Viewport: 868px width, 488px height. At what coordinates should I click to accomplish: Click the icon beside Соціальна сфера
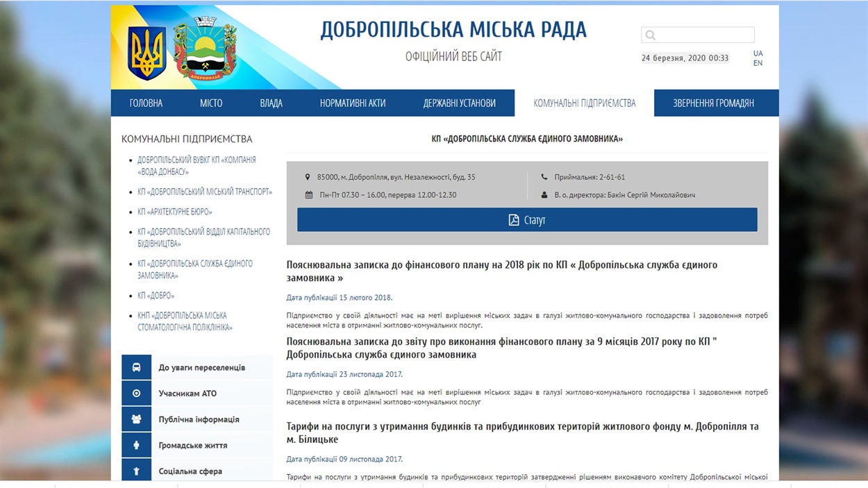click(x=136, y=471)
